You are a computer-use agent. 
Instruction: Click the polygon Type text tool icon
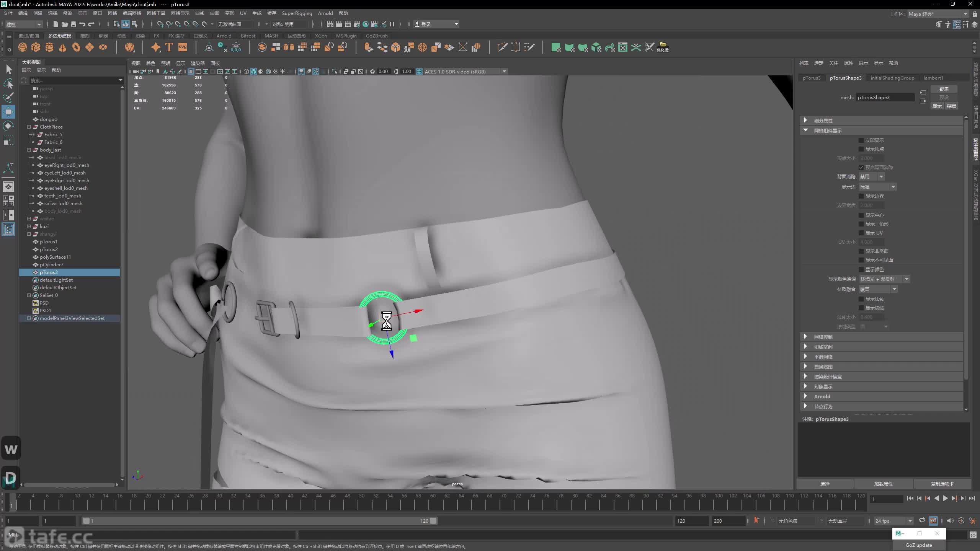[169, 47]
